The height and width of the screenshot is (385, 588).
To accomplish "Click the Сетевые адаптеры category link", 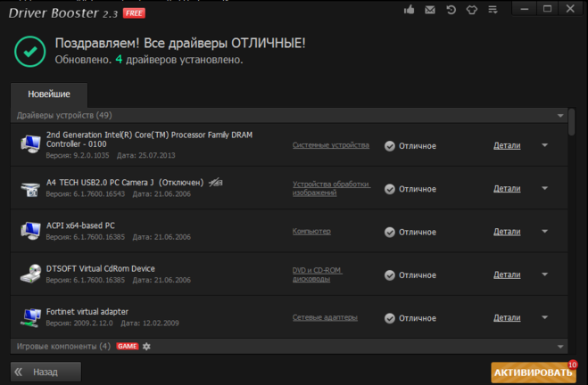I will [x=325, y=317].
